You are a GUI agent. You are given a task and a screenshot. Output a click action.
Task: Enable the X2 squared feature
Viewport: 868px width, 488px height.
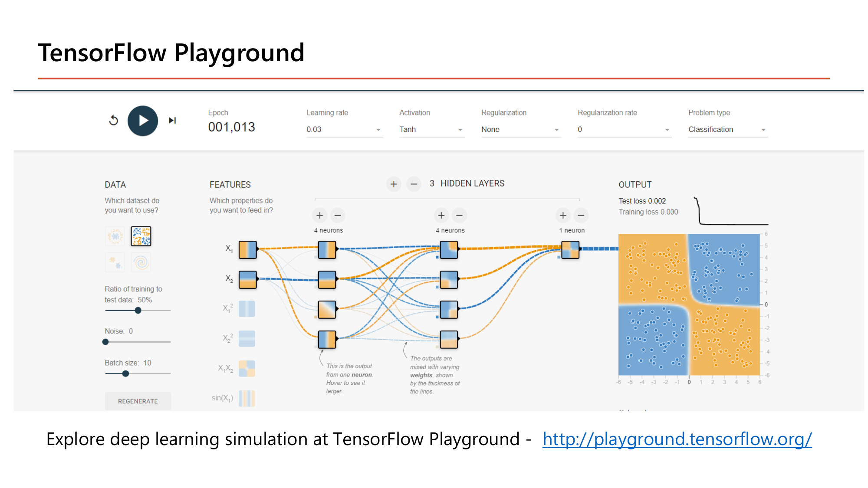click(247, 339)
